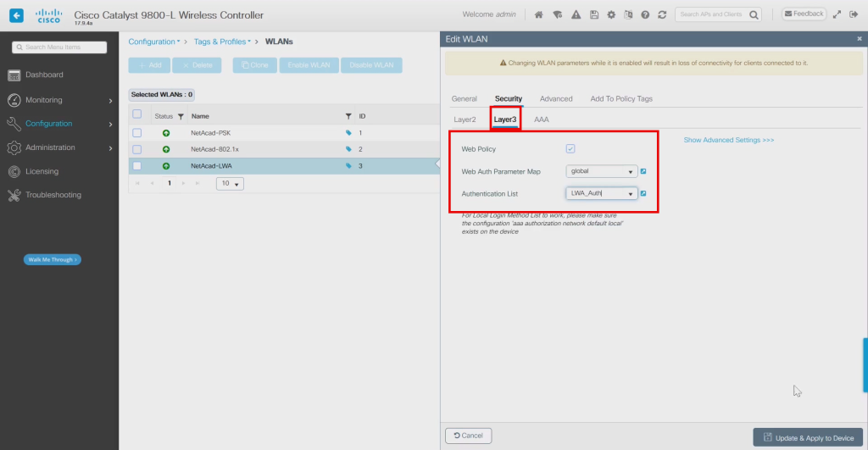This screenshot has width=868, height=450.
Task: Switch to the General tab
Action: [464, 98]
